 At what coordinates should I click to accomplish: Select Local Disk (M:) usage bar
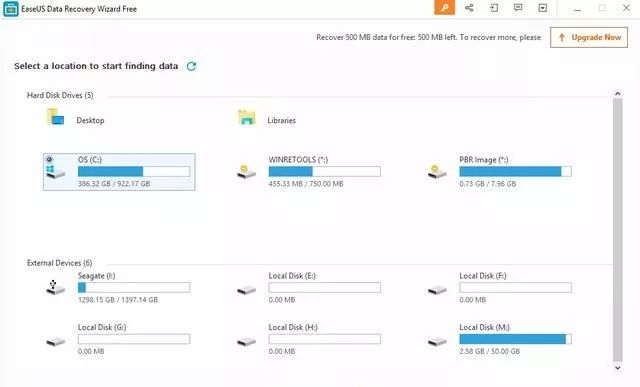[x=516, y=339]
